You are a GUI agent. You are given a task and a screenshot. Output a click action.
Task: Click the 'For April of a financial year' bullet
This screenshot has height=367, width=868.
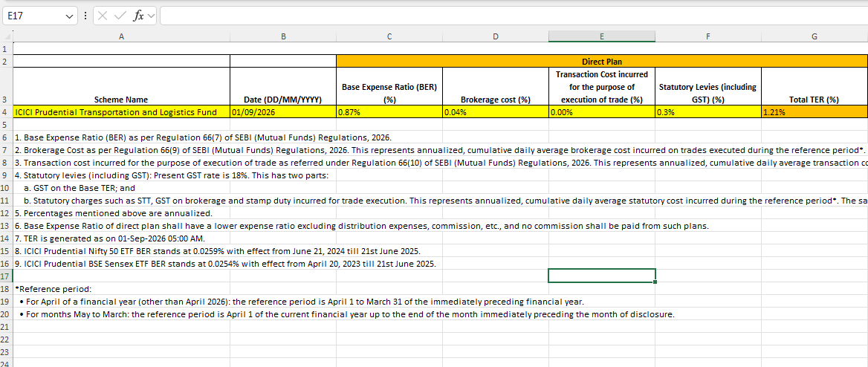pos(302,302)
